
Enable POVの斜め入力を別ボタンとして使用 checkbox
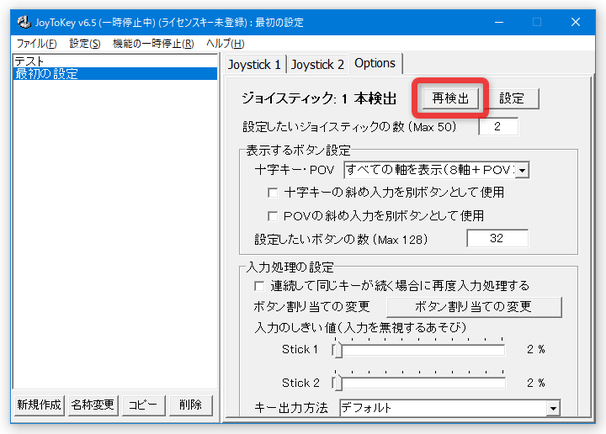click(x=272, y=216)
